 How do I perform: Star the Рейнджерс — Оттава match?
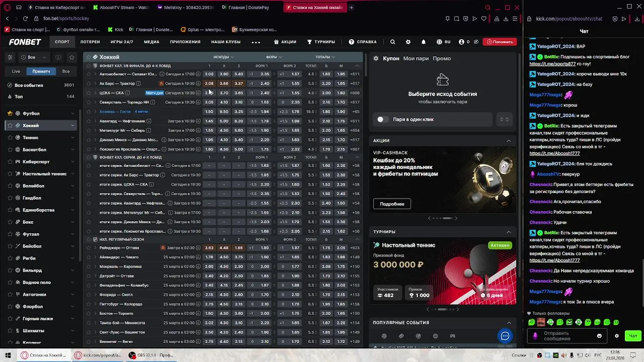(89, 248)
